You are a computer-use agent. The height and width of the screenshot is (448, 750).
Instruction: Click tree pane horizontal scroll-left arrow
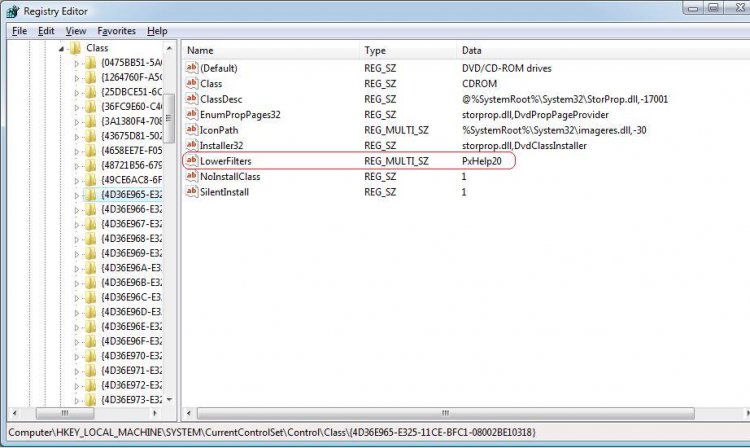pyautogui.click(x=14, y=413)
